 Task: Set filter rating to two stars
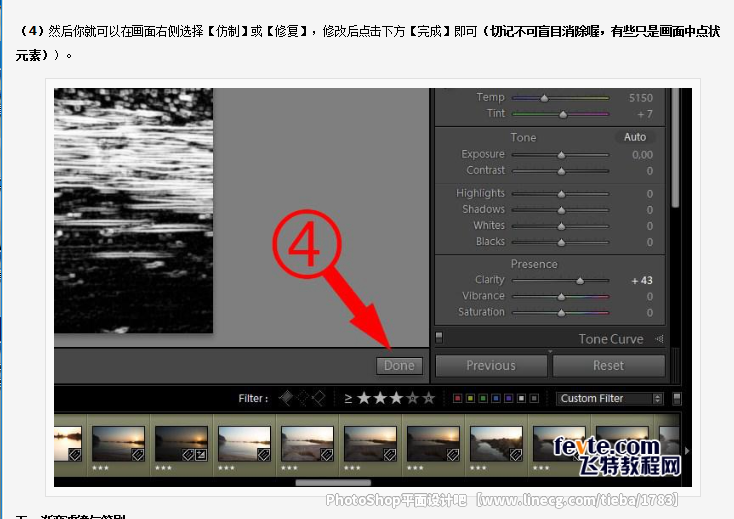pyautogui.click(x=380, y=398)
